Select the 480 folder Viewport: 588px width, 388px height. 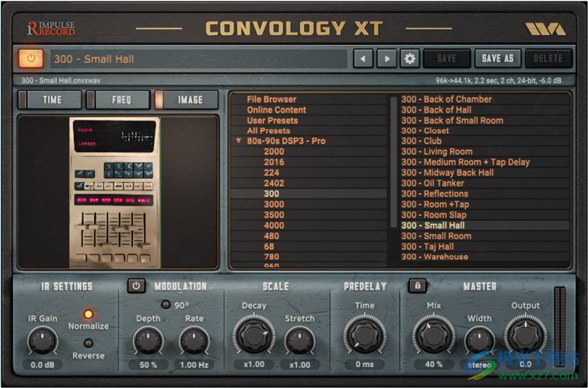271,236
